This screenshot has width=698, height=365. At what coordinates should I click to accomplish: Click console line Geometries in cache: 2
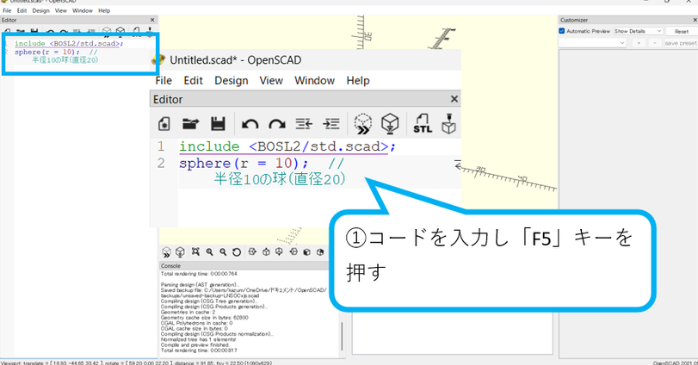tap(188, 312)
